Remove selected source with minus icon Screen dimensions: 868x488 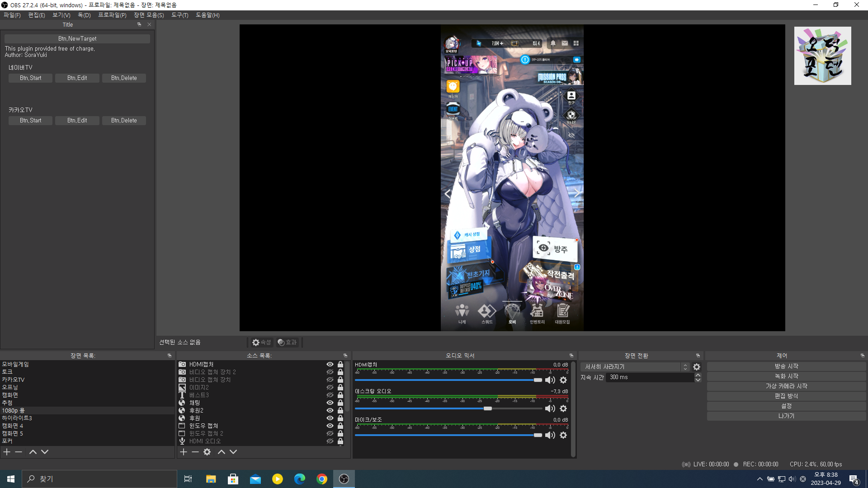[x=195, y=452]
